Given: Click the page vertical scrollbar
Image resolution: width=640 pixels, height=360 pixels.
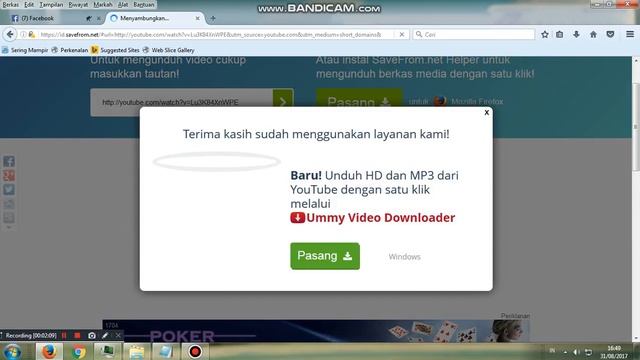Looking at the screenshot, I should [x=636, y=127].
